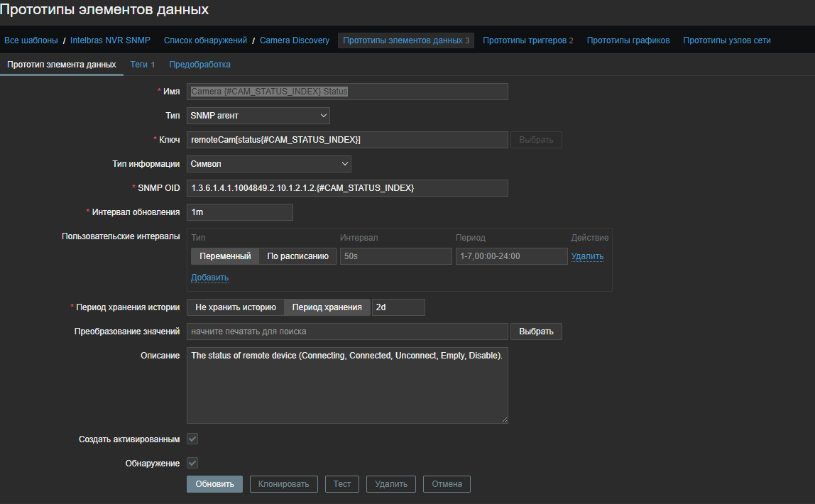The width and height of the screenshot is (815, 504).
Task: Click the 'Тест' button
Action: pos(342,484)
